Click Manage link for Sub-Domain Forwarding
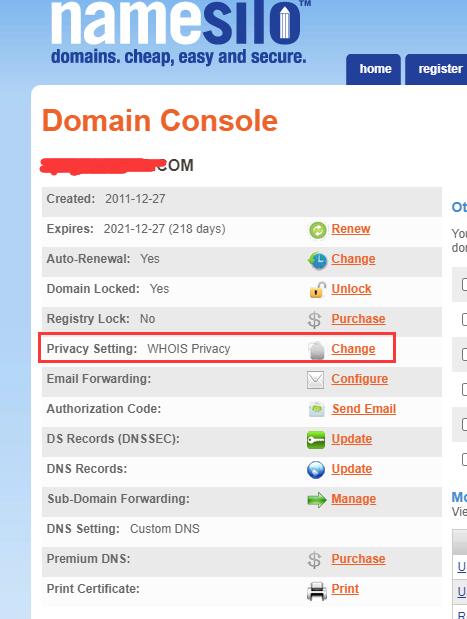This screenshot has height=619, width=467. point(354,499)
